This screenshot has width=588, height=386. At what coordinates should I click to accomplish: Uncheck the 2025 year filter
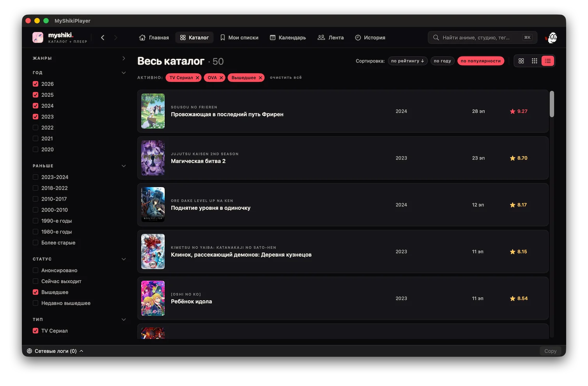[36, 95]
